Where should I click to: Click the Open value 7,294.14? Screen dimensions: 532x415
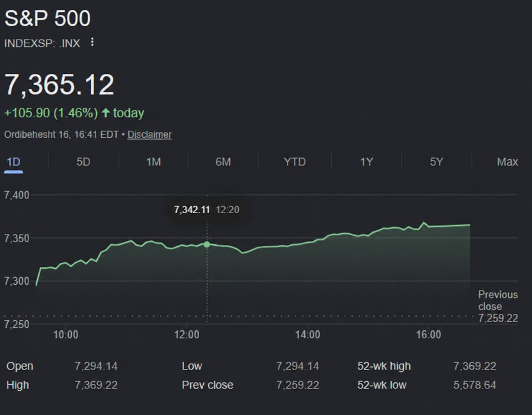pyautogui.click(x=96, y=366)
